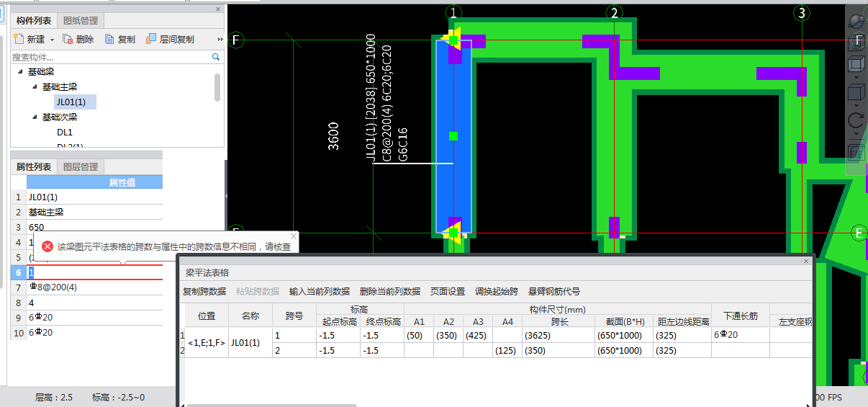Open the 新建 dropdown arrow

[52, 40]
